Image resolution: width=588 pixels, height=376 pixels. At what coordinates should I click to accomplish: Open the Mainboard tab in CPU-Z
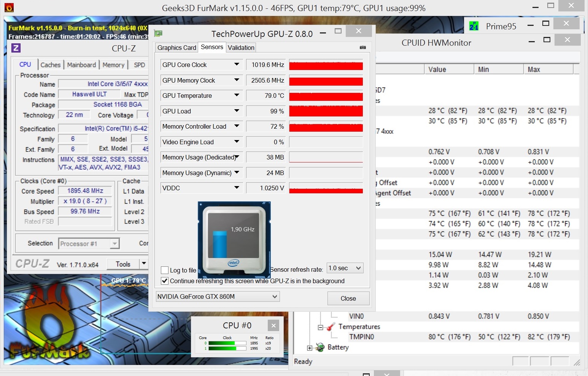click(82, 65)
